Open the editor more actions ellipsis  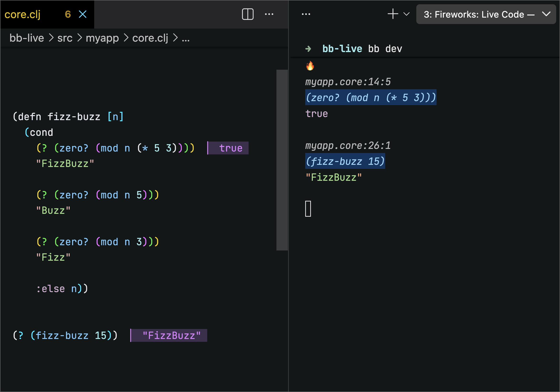pyautogui.click(x=269, y=15)
